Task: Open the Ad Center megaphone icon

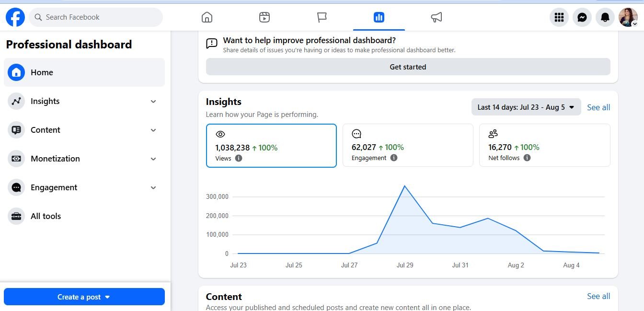Action: pyautogui.click(x=437, y=17)
